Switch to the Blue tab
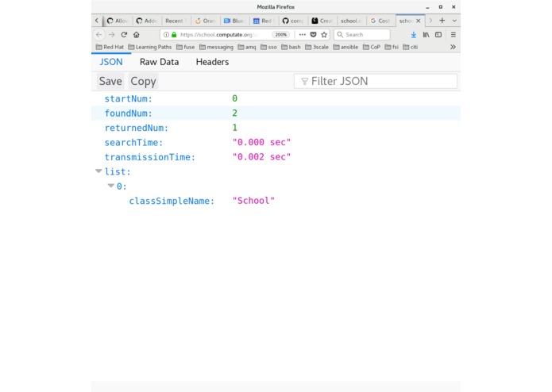This screenshot has width=552, height=392. pos(234,21)
